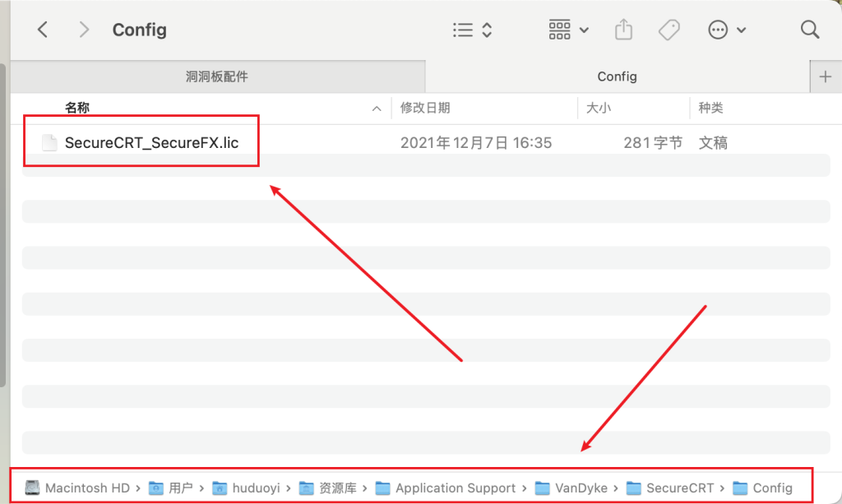Click the size value 281 字节

[x=653, y=143]
